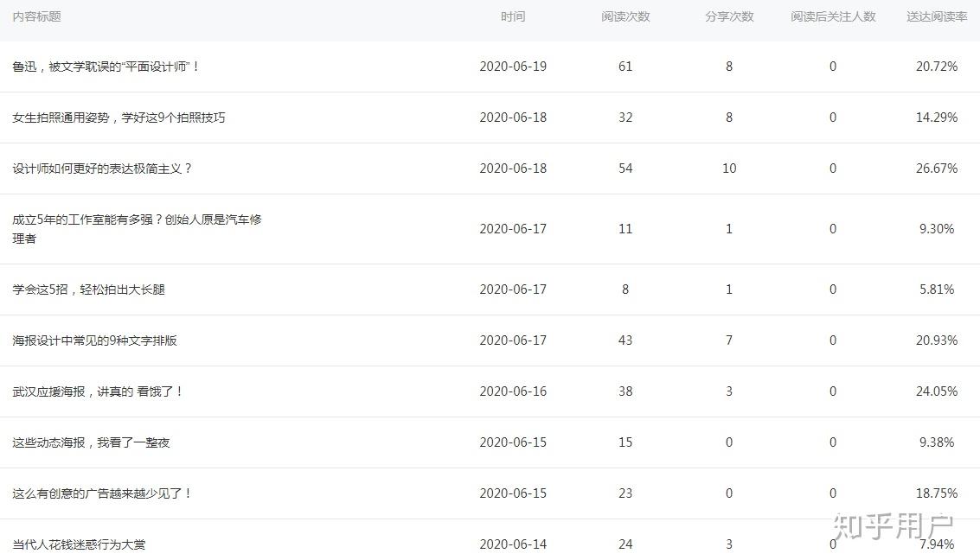Select the 26.67% read-rate cell
This screenshot has width=980, height=560.
click(x=937, y=169)
